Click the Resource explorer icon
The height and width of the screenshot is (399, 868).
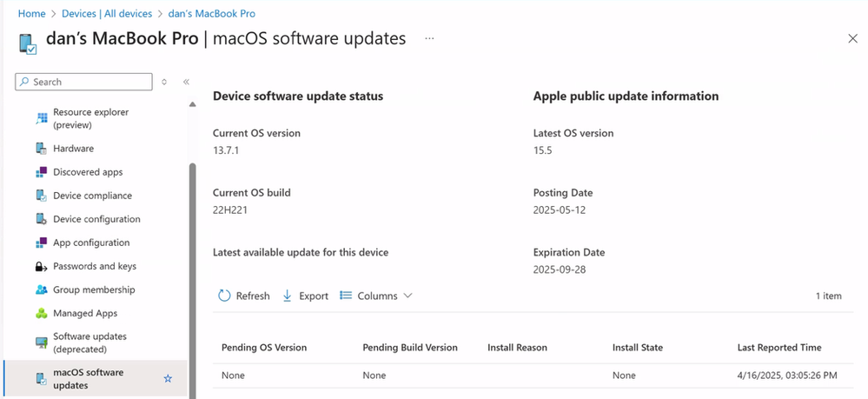pos(42,118)
